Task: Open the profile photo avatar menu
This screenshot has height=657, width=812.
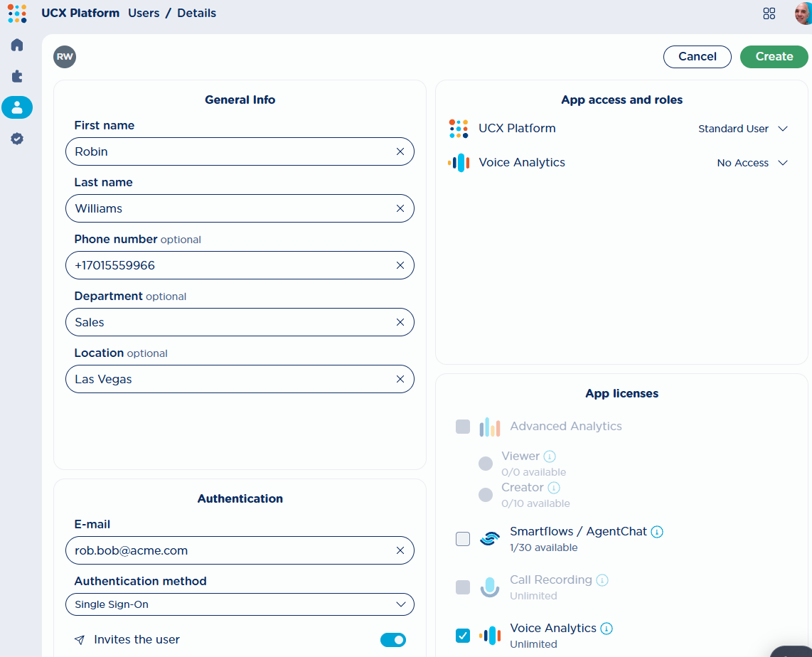Action: coord(803,14)
